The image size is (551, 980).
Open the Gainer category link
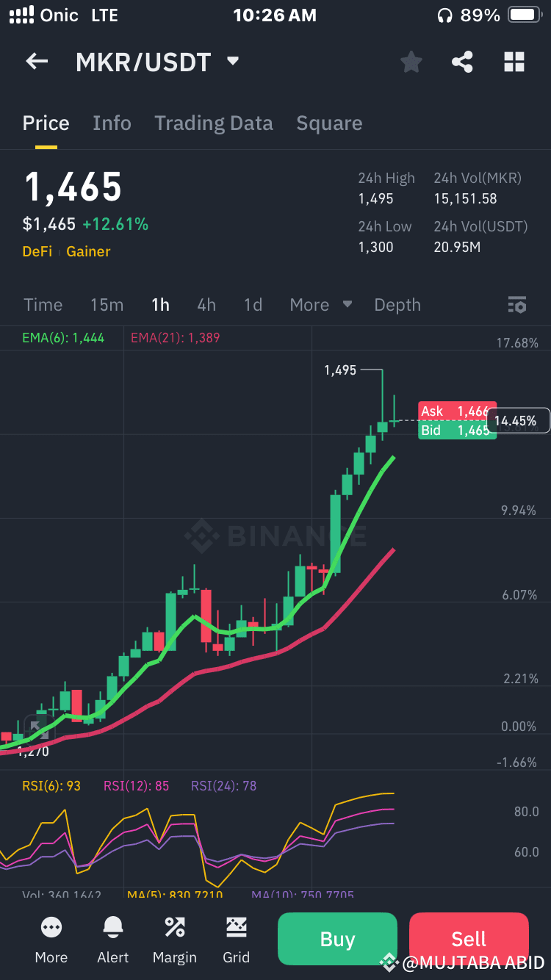point(88,251)
